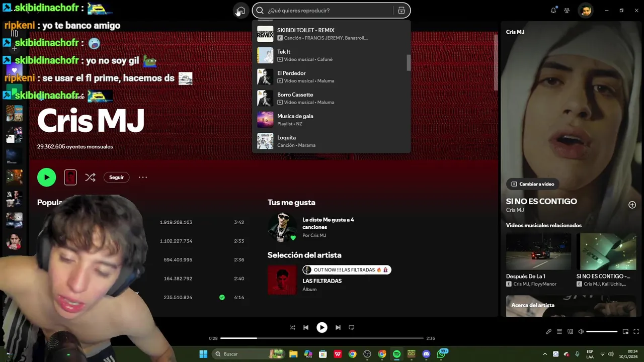Screen dimensions: 644x362
Task: Open the browse icon inside the search bar
Action: pyautogui.click(x=401, y=11)
